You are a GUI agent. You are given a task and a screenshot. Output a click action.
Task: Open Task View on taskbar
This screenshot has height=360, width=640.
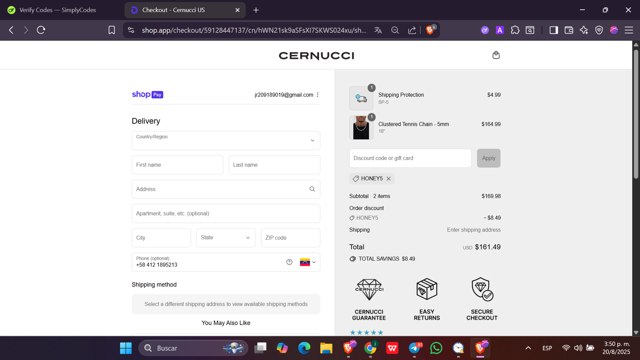pyautogui.click(x=260, y=348)
